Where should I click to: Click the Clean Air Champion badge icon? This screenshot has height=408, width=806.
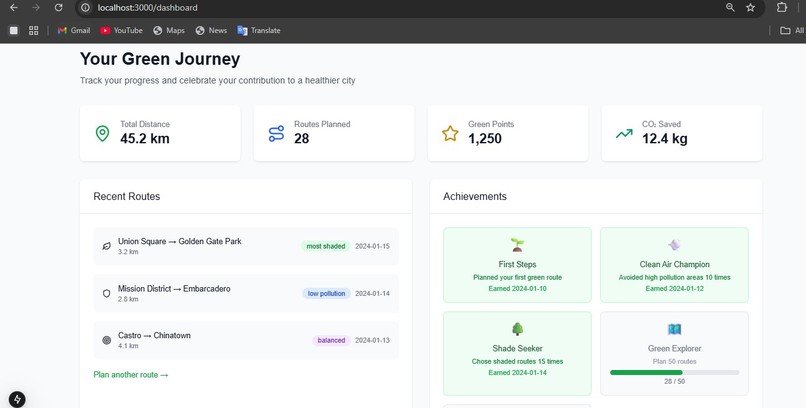point(674,245)
